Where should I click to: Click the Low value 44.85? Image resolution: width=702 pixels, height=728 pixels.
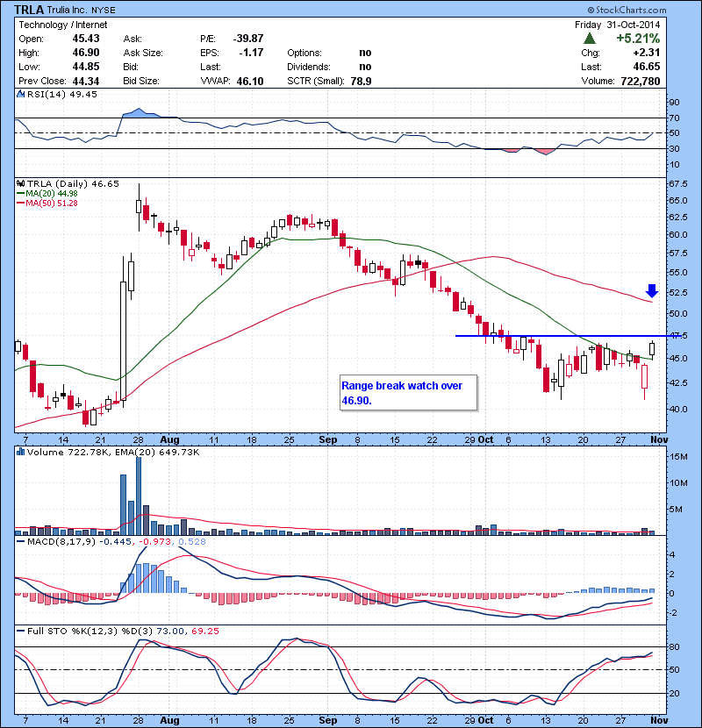click(86, 67)
